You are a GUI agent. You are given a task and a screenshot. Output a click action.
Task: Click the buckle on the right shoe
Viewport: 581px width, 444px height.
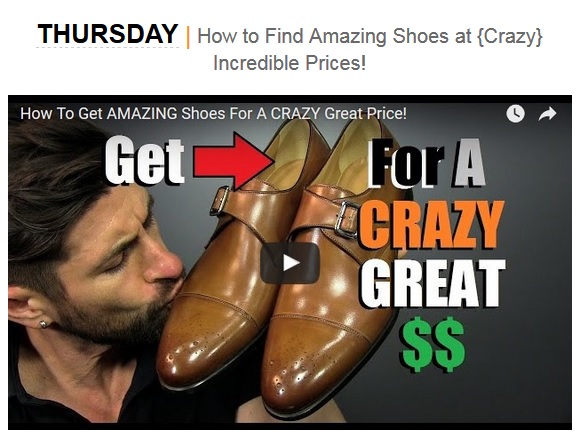pyautogui.click(x=347, y=219)
